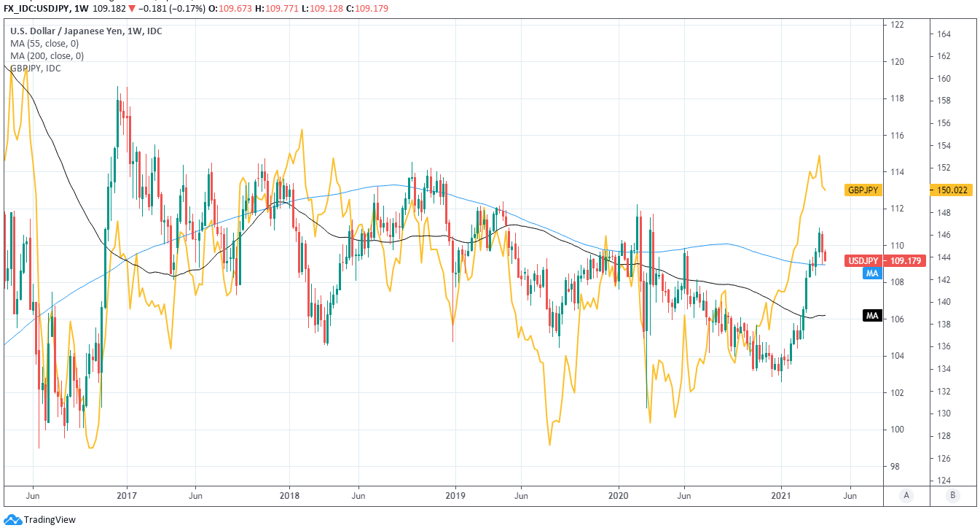Click the orange GBPJPY price axis label
The height and width of the screenshot is (528, 980).
click(863, 190)
